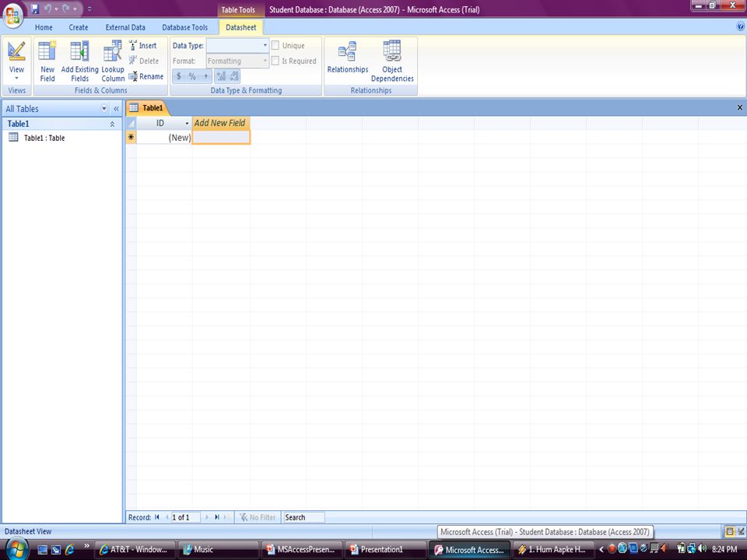Open the ID column header dropdown
The height and width of the screenshot is (560, 747).
tap(187, 124)
